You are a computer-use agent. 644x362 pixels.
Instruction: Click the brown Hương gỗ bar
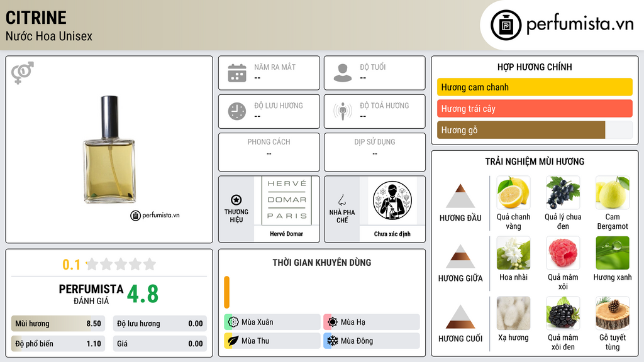(x=521, y=130)
